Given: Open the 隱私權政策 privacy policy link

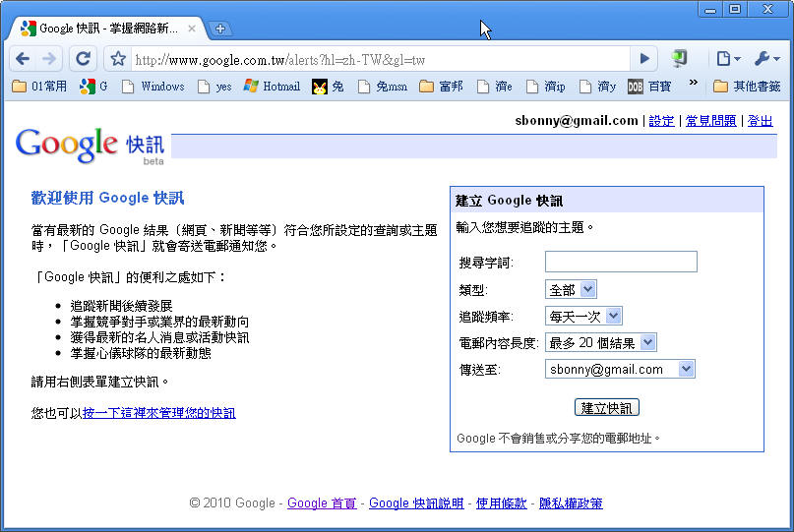Looking at the screenshot, I should point(571,503).
